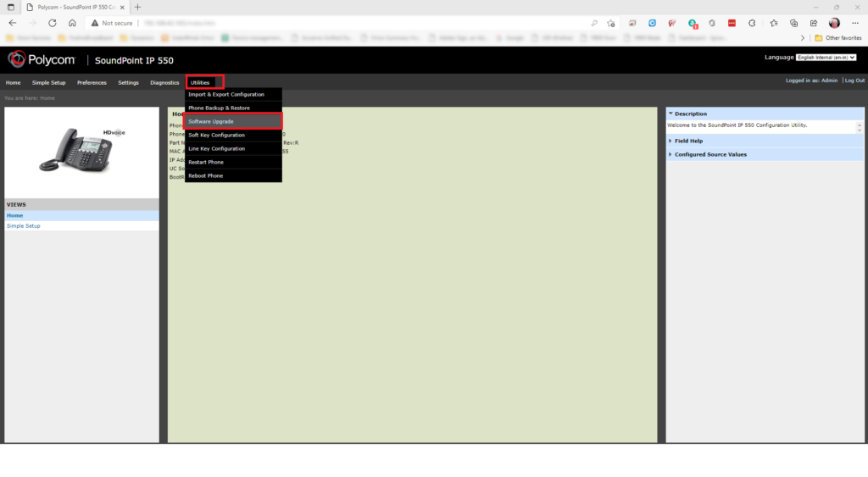Click the Share icon in browser toolbar
This screenshot has width=868, height=477.
coord(814,23)
